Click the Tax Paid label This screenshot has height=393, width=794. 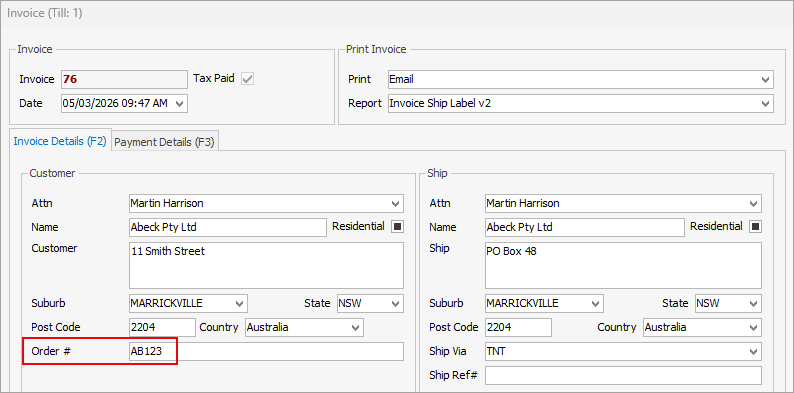tap(214, 78)
